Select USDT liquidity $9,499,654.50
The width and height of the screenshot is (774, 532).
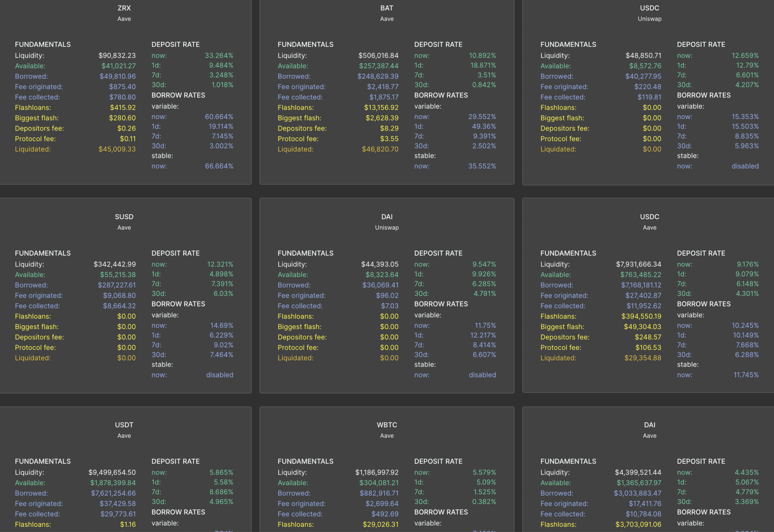click(x=112, y=473)
